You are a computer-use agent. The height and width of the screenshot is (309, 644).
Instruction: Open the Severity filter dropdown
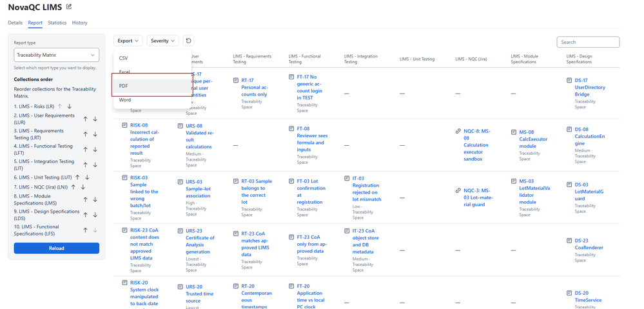(162, 41)
